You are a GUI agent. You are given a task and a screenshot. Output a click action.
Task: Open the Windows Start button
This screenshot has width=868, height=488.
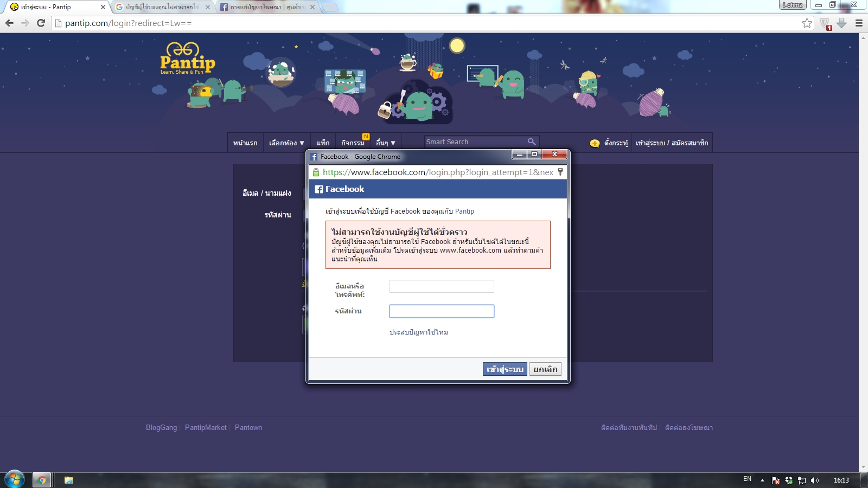pyautogui.click(x=14, y=480)
